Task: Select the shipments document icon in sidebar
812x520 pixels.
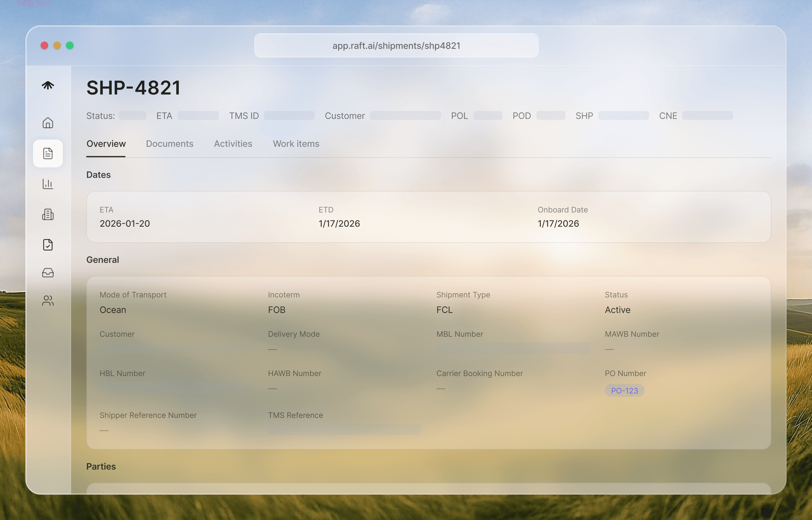Action: (48, 153)
